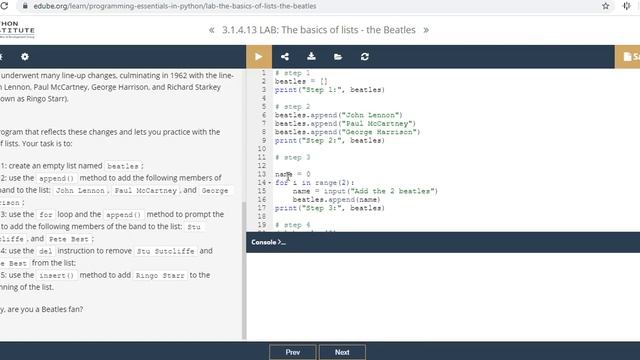Click 'are you a Beatles fan?' text
Screen dimensions: 640x360
tap(45, 309)
